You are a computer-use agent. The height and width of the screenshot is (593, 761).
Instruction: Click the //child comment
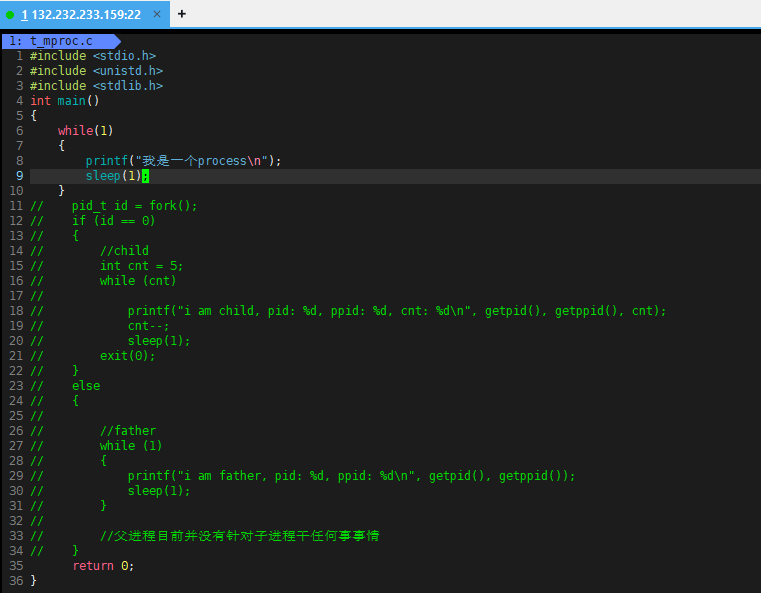(x=124, y=251)
